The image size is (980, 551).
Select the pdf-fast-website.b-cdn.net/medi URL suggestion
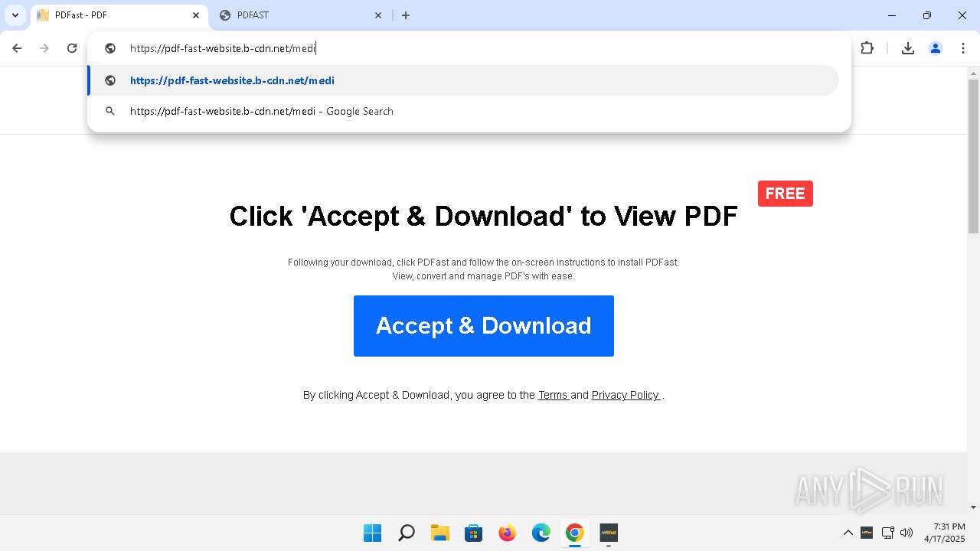point(463,80)
